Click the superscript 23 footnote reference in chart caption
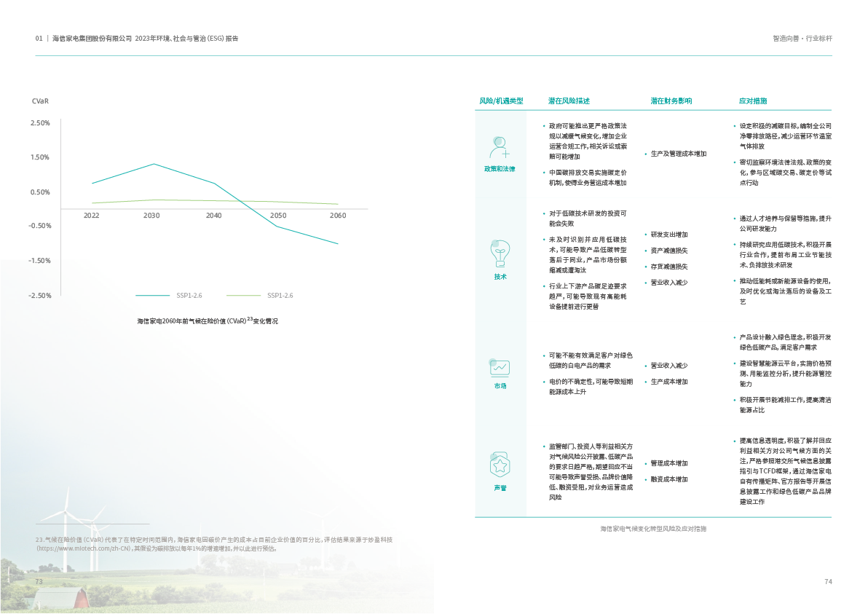The height and width of the screenshot is (614, 868). [249, 318]
